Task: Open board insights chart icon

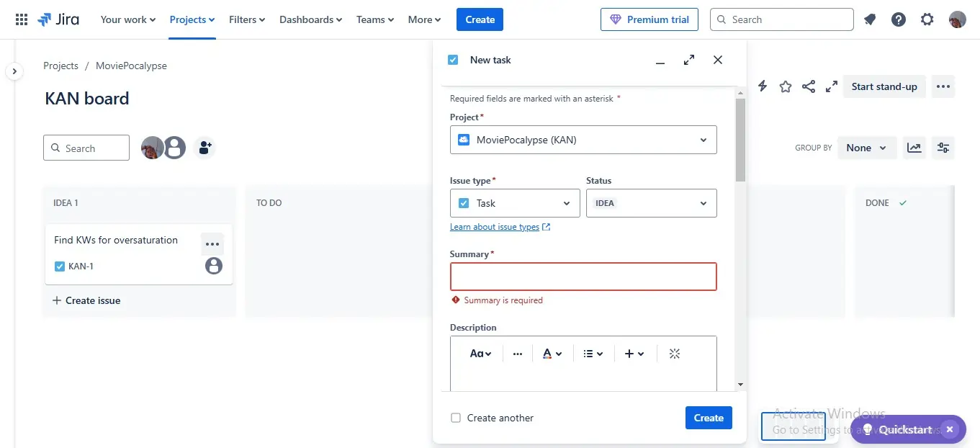Action: coord(914,148)
